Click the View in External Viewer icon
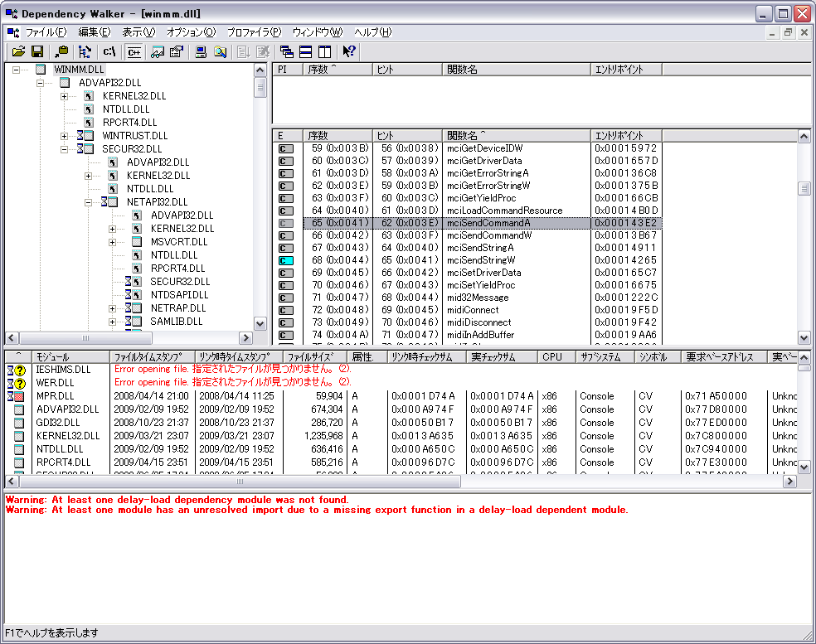This screenshot has height=644, width=816. pyautogui.click(x=158, y=51)
